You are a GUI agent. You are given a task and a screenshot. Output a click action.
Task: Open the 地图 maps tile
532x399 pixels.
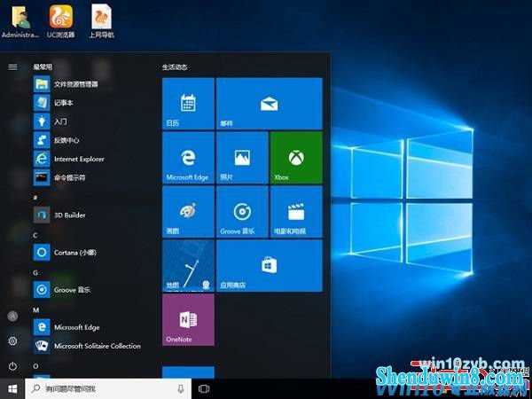[x=188, y=266]
